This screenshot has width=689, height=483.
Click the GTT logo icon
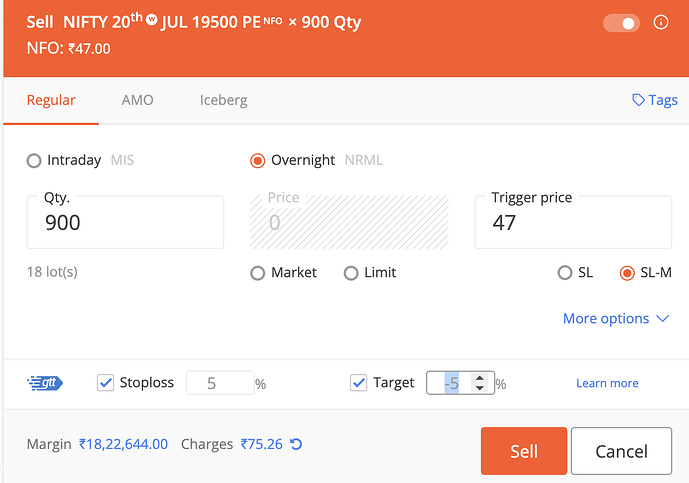[x=45, y=383]
